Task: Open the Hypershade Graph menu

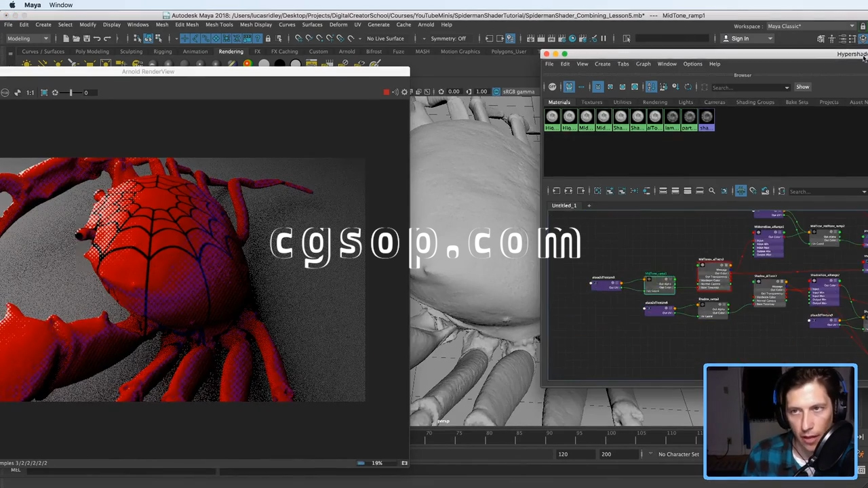Action: [x=643, y=64]
